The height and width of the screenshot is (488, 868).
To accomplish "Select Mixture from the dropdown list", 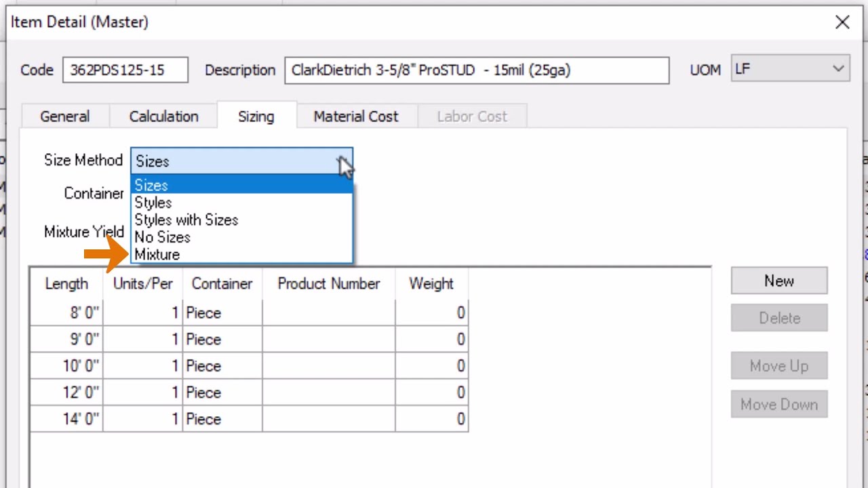I will tap(157, 255).
